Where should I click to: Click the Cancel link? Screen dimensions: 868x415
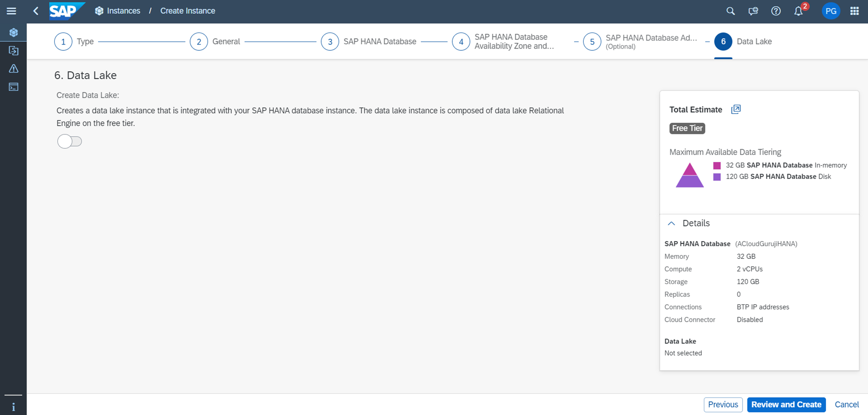click(x=846, y=405)
